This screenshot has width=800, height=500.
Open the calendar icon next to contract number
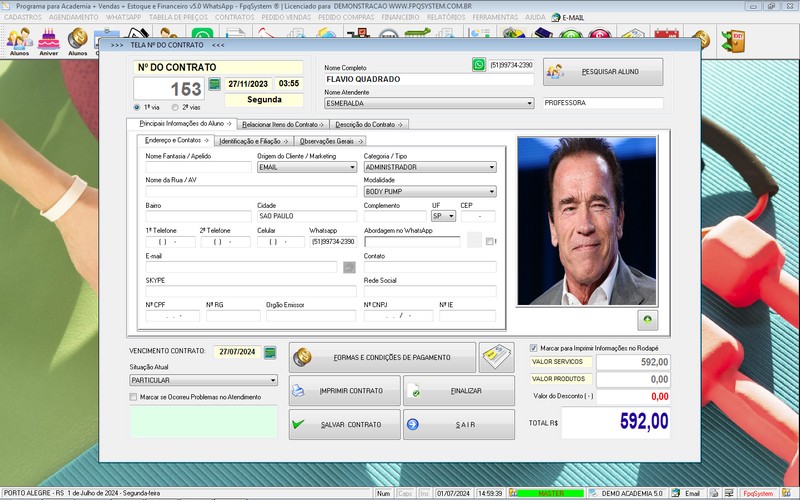(214, 84)
